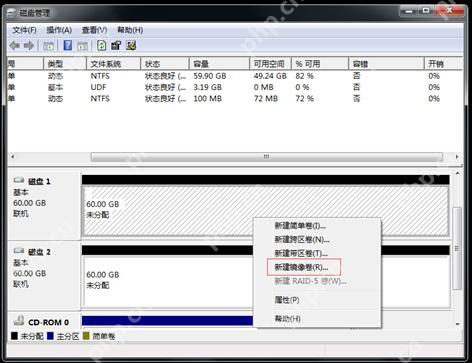
Task: Select 磁盘 1 hatched 60.00 GB unallocated region
Action: point(266,210)
